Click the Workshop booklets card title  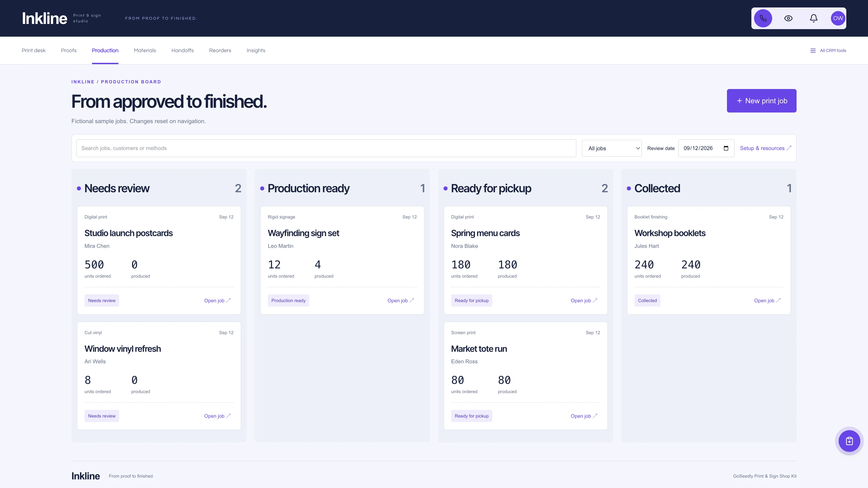670,233
